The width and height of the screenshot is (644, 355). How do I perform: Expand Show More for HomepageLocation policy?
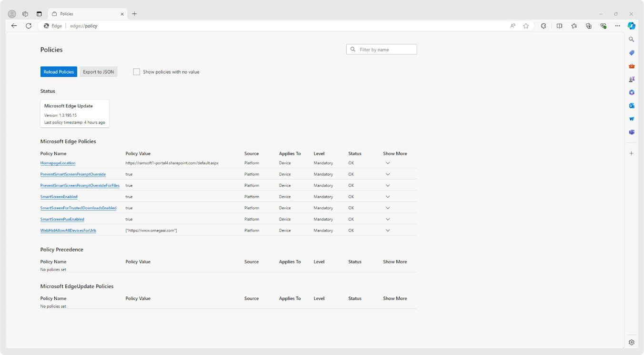(x=388, y=163)
